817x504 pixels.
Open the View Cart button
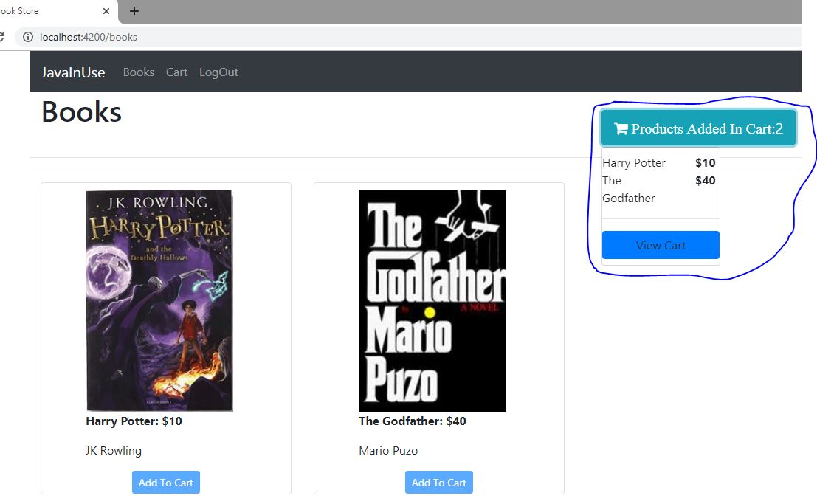[661, 245]
